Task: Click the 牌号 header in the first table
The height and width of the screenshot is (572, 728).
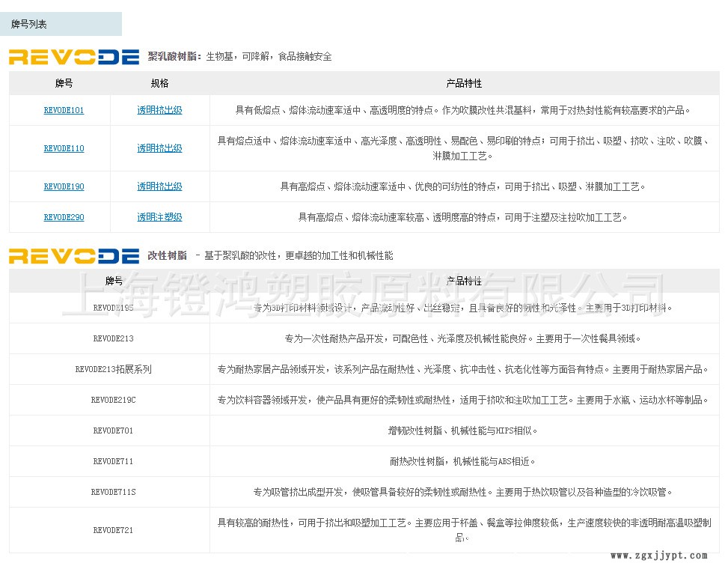Action: click(64, 83)
